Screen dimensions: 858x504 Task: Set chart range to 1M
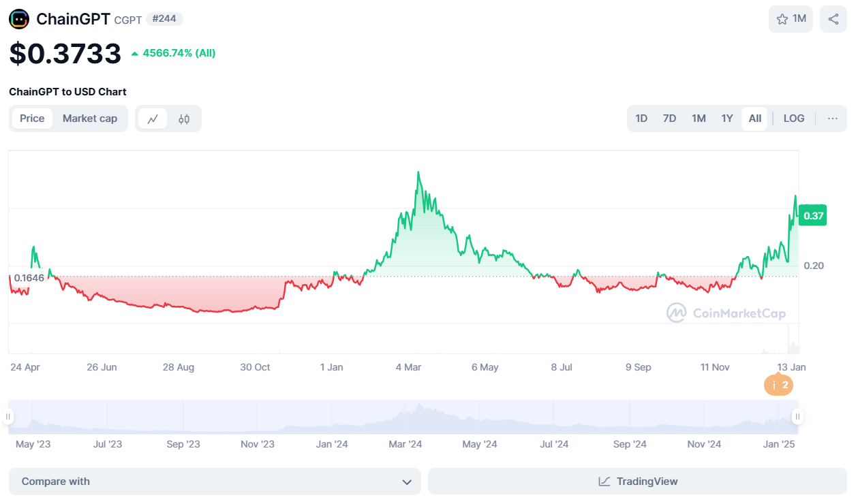[x=699, y=119]
